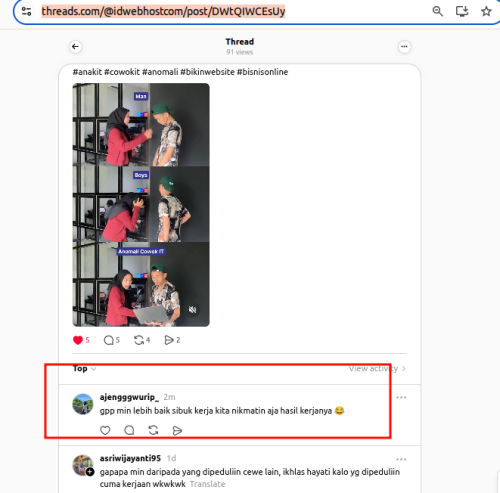Click the install app icon in address bar

(462, 11)
